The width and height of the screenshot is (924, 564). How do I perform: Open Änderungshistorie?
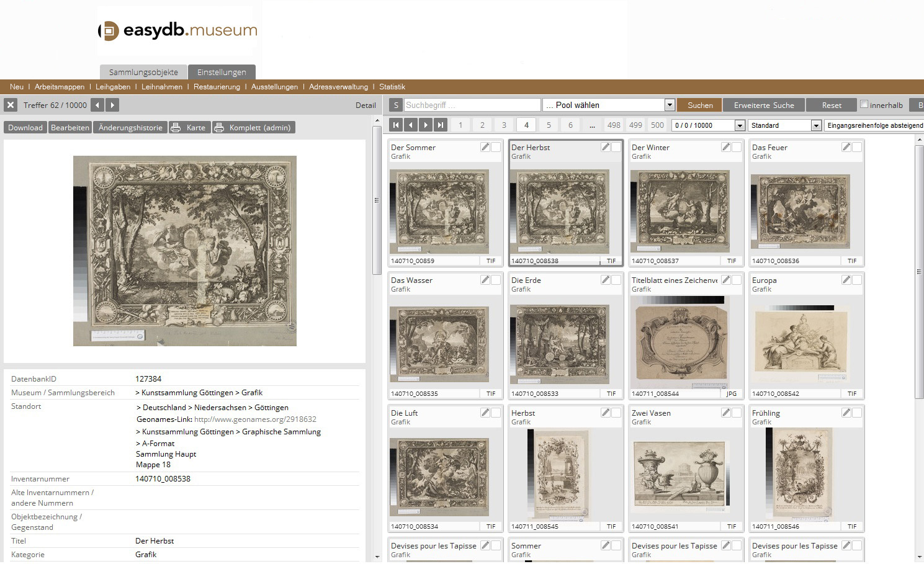[130, 127]
